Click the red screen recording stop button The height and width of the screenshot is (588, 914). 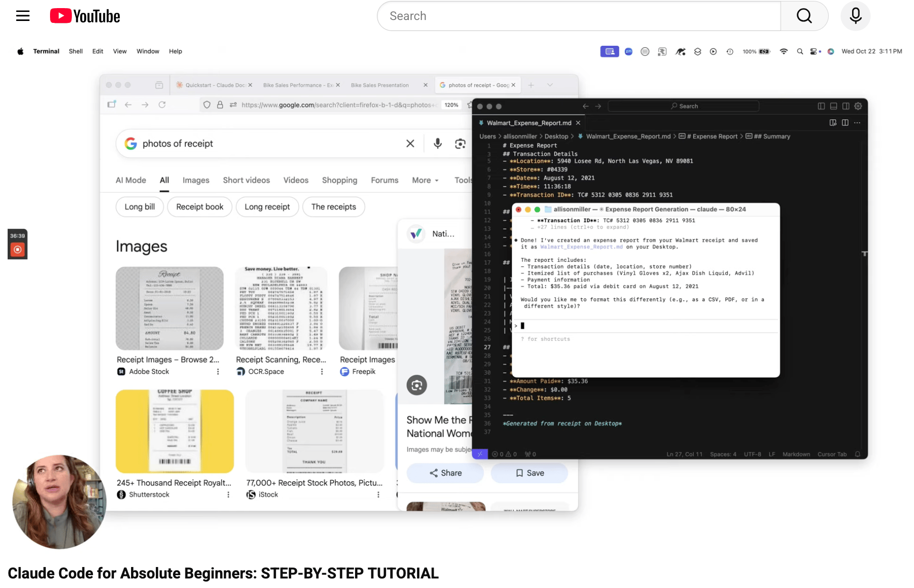click(18, 249)
